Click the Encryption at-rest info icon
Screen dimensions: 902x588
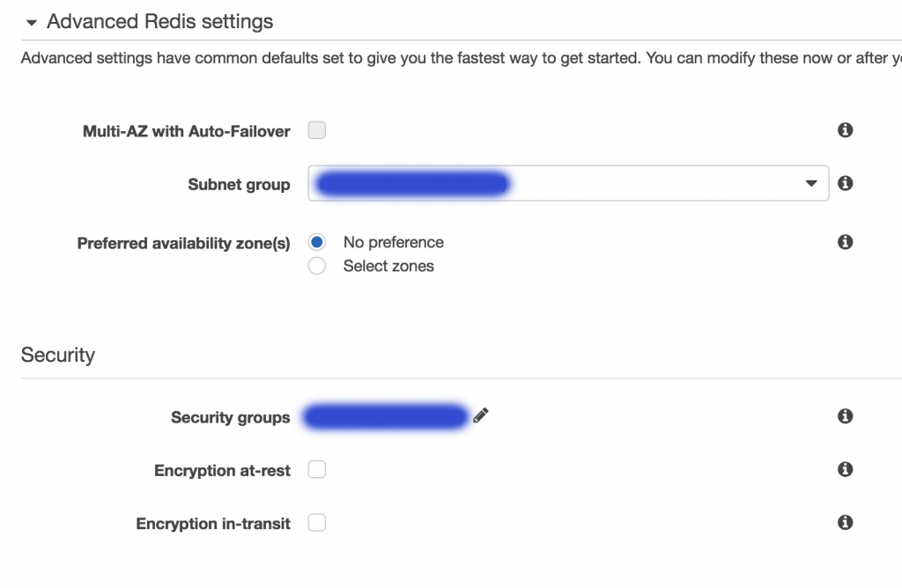point(845,469)
